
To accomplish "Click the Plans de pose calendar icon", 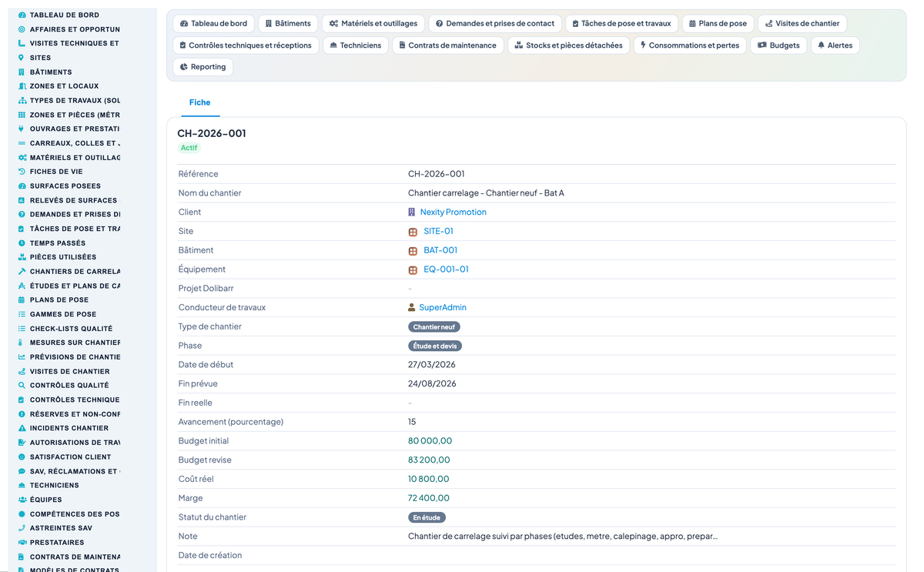I will pos(22,299).
